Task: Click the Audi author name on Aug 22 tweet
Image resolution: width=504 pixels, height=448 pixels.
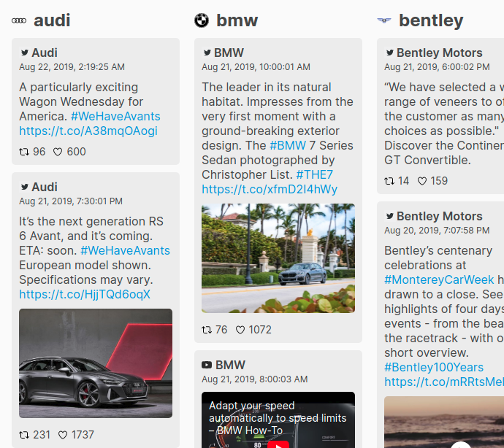Action: (x=45, y=53)
